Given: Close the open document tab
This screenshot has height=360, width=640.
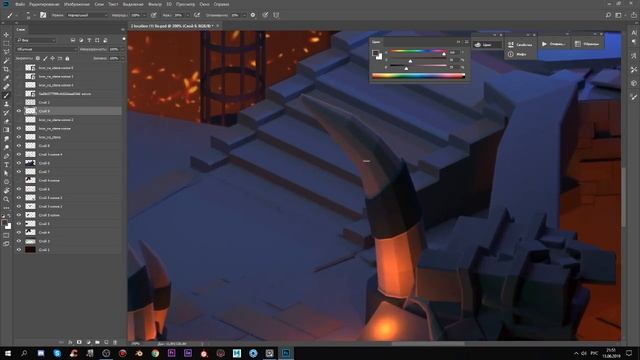Looking at the screenshot, I should coord(218,26).
